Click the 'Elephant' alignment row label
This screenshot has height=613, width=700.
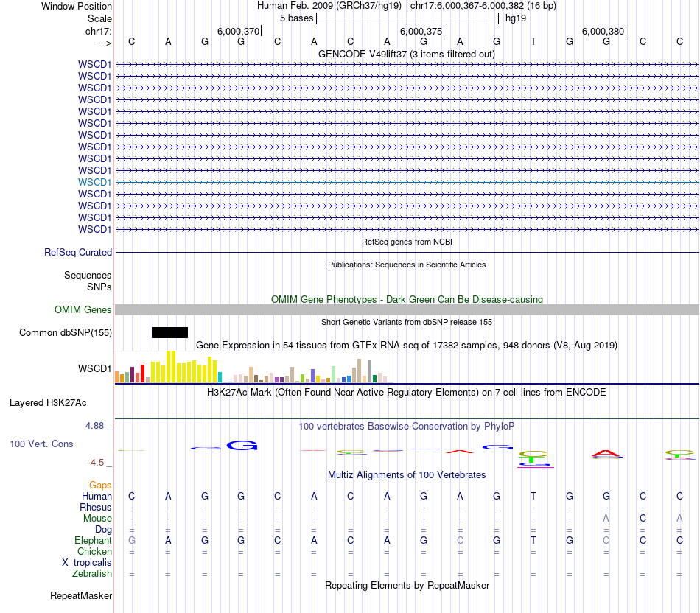pyautogui.click(x=93, y=540)
